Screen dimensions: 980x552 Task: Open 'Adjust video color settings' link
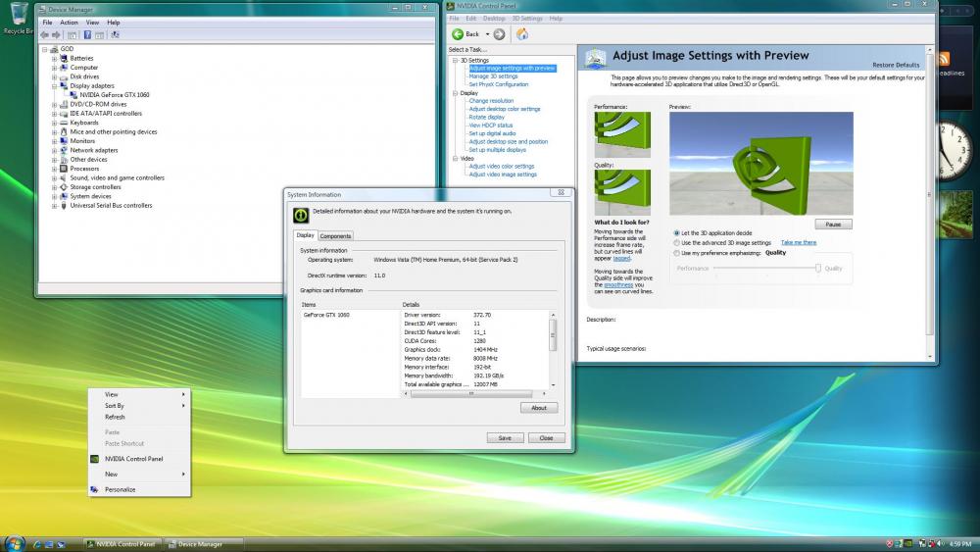click(x=501, y=167)
